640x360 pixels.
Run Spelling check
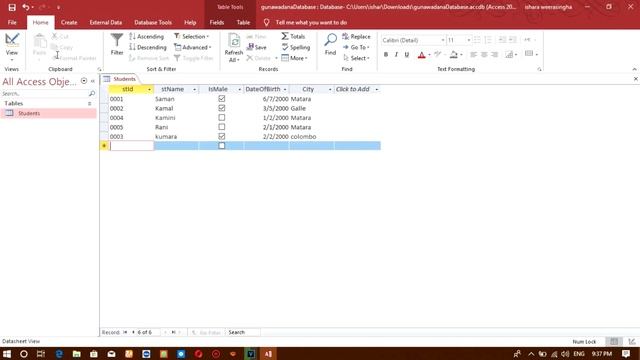pos(296,47)
